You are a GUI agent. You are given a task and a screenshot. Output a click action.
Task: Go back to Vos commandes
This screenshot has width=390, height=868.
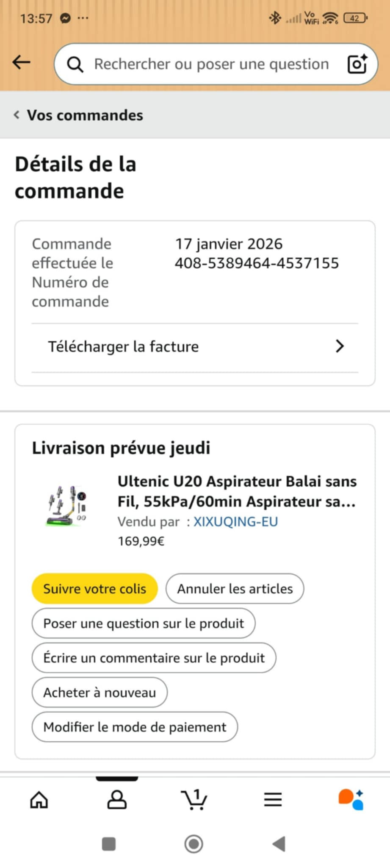[78, 115]
